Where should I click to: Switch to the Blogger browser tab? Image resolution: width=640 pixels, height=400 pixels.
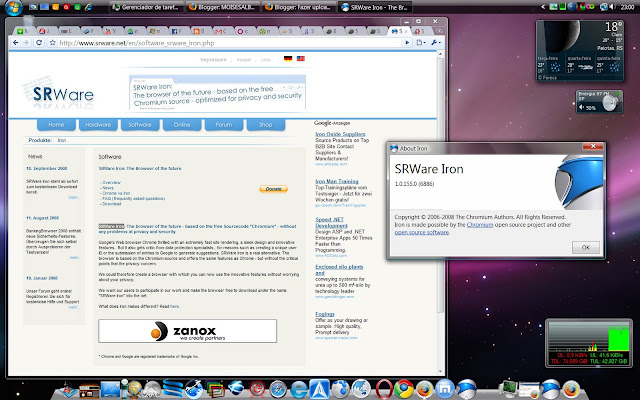pyautogui.click(x=201, y=31)
